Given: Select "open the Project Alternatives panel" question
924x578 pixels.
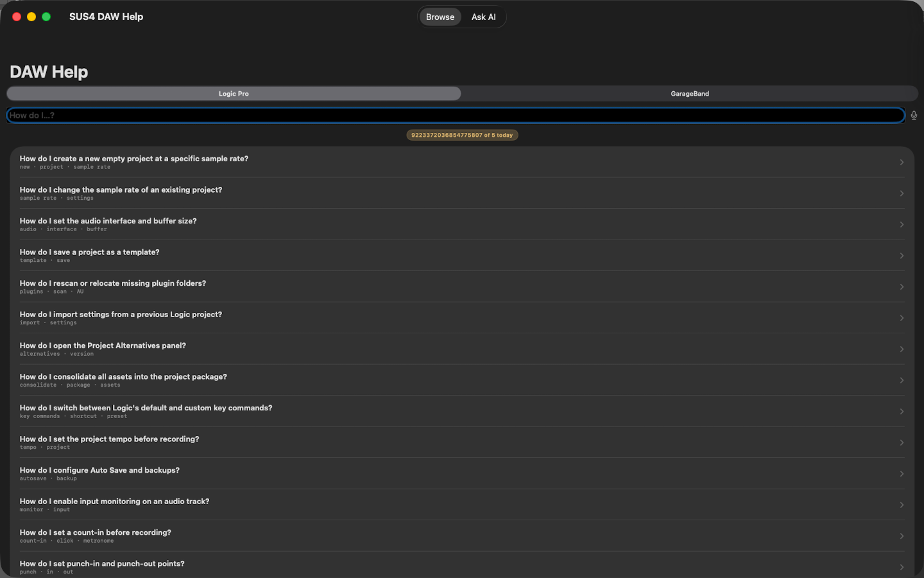Looking at the screenshot, I should 462,349.
